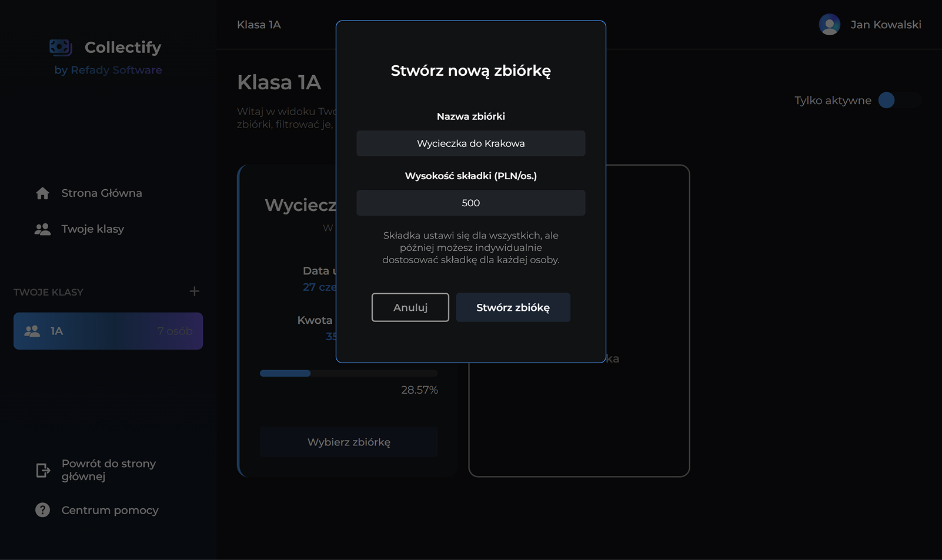Add a new class with plus icon
Image resolution: width=942 pixels, height=560 pixels.
[x=195, y=291]
